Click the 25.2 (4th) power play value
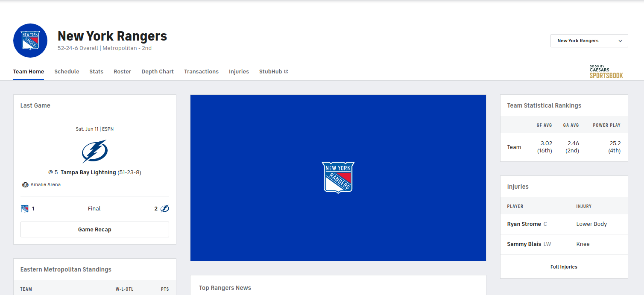The image size is (644, 295). coord(615,147)
